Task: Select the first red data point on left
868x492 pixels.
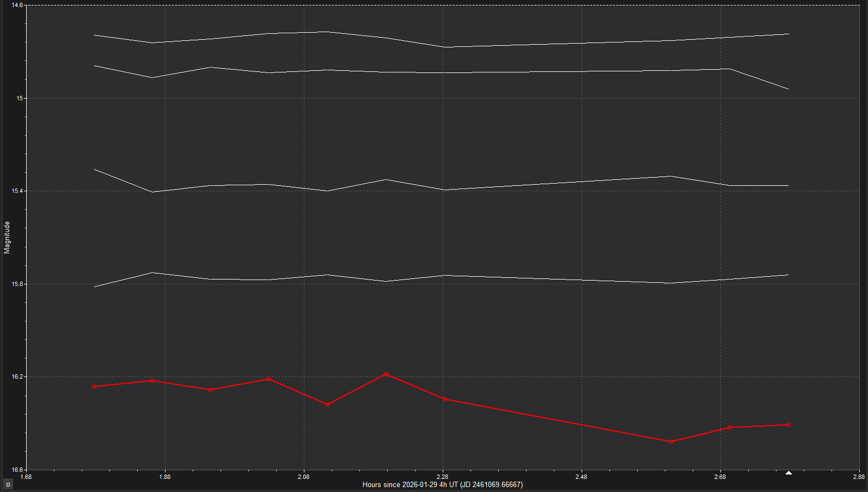Action: (94, 386)
